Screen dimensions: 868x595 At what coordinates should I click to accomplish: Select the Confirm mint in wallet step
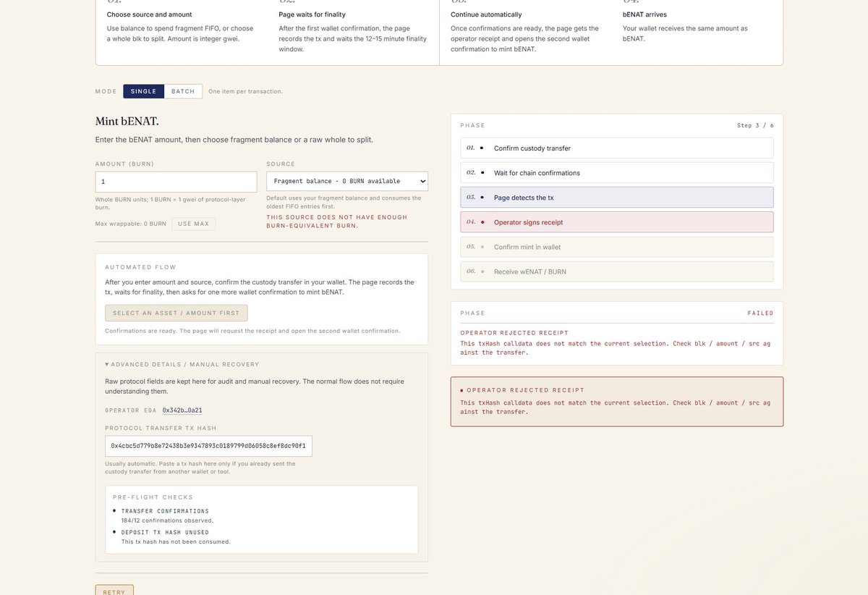click(x=617, y=247)
